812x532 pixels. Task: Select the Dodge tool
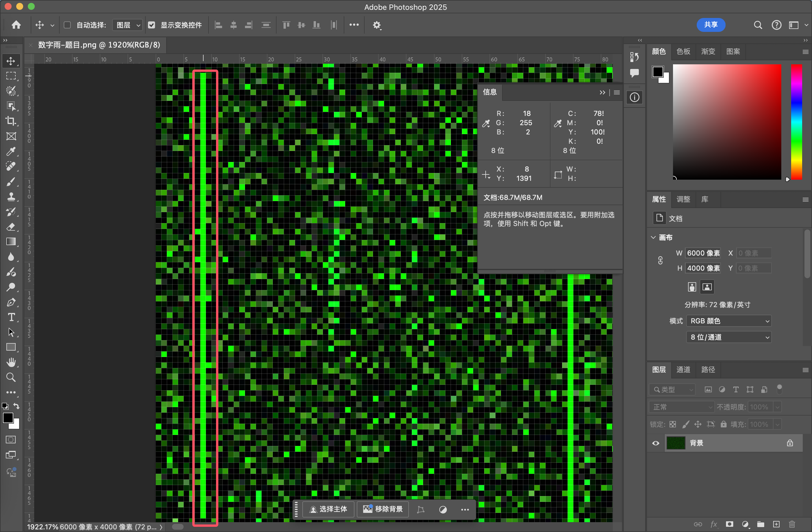(x=11, y=287)
